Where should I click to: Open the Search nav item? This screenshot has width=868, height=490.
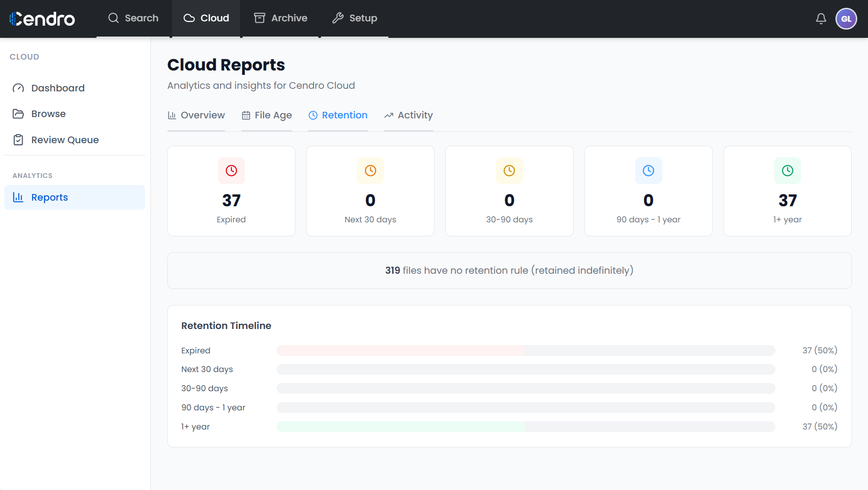(x=133, y=18)
